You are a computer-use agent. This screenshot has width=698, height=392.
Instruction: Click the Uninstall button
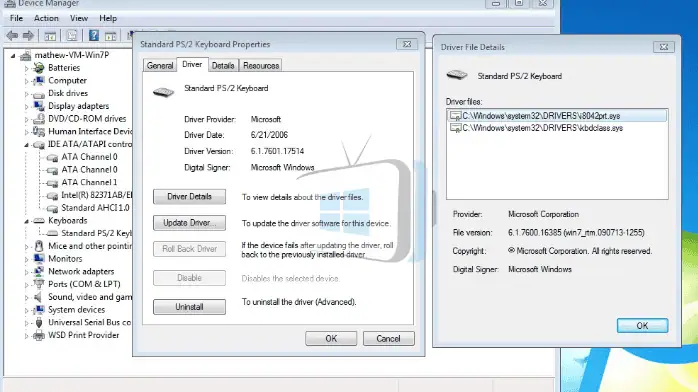(x=189, y=307)
